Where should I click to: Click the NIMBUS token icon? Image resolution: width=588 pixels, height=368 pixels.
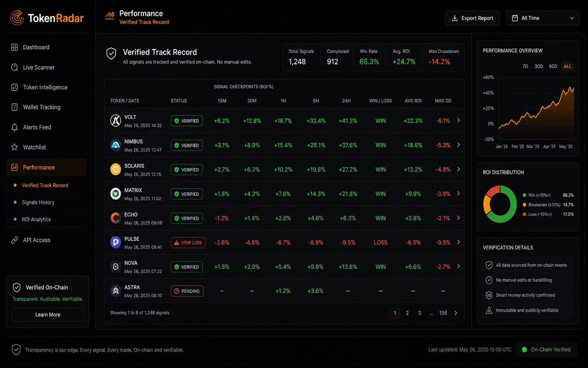coord(116,145)
